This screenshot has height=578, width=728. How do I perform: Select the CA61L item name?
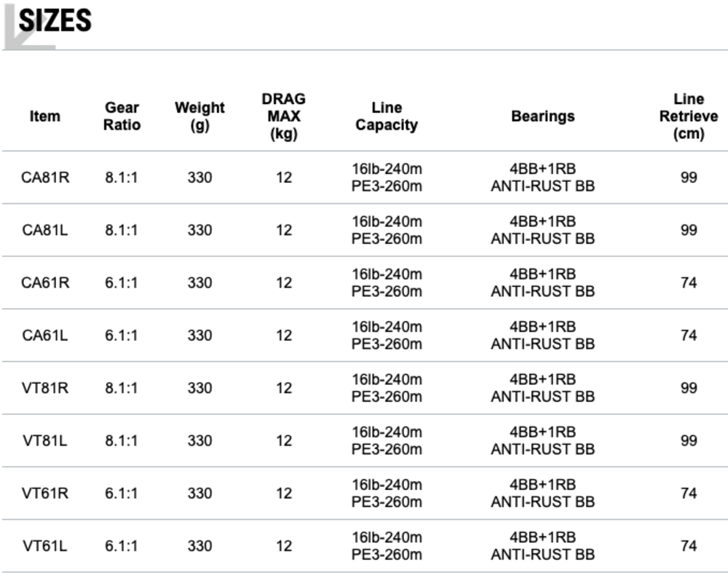[45, 336]
